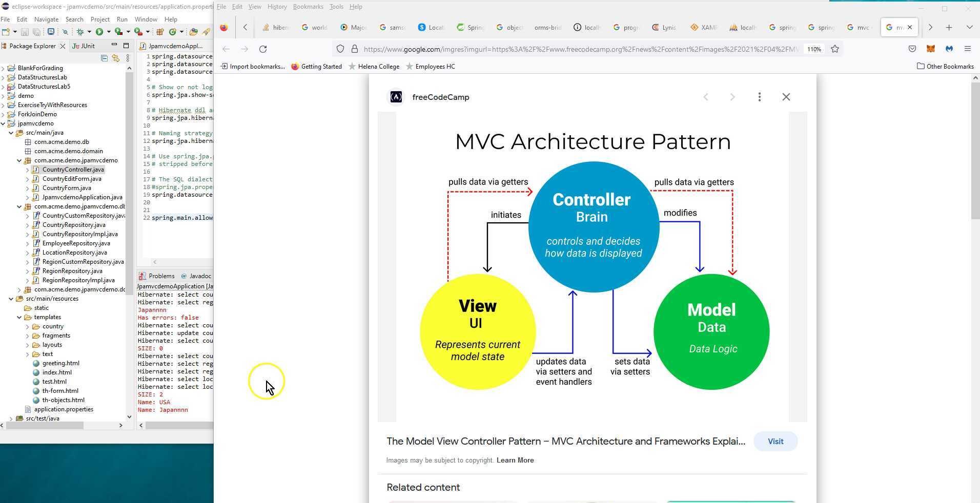Click the three-dot options icon in image viewer
The width and height of the screenshot is (980, 503).
tap(760, 97)
